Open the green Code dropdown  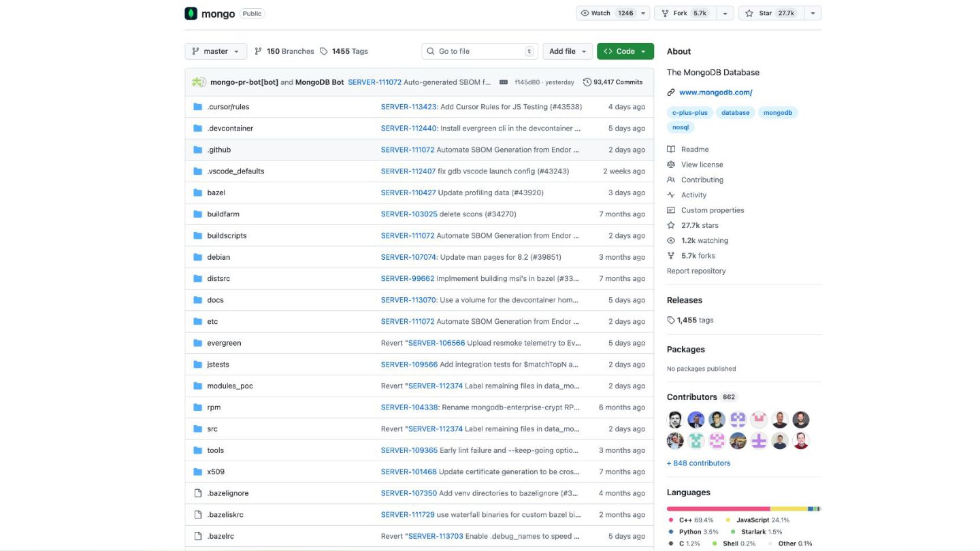coord(625,51)
